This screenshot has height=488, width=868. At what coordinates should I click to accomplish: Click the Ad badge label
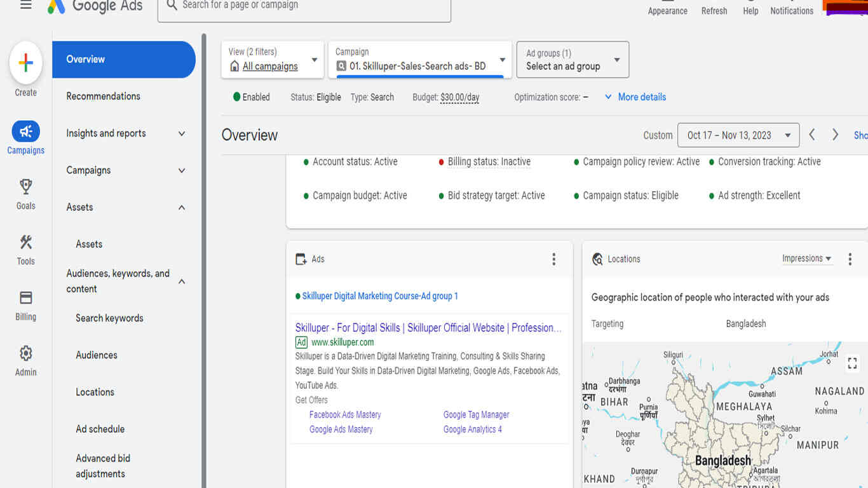(x=301, y=342)
